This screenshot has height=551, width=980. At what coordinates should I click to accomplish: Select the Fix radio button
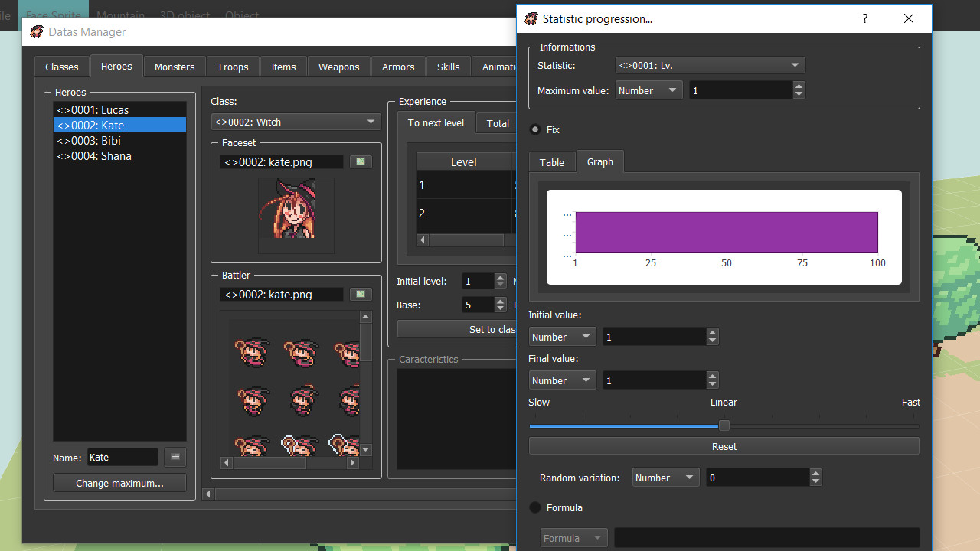click(535, 129)
